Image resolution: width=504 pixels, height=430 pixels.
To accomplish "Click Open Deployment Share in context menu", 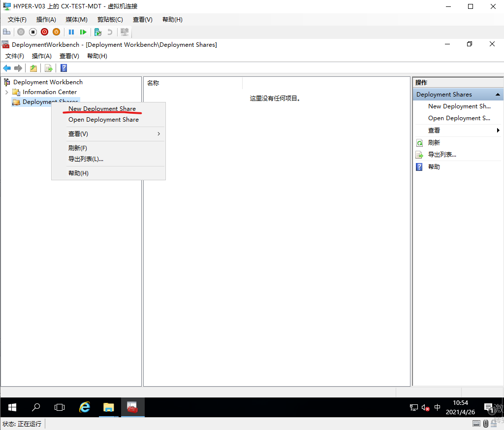I will pos(103,119).
